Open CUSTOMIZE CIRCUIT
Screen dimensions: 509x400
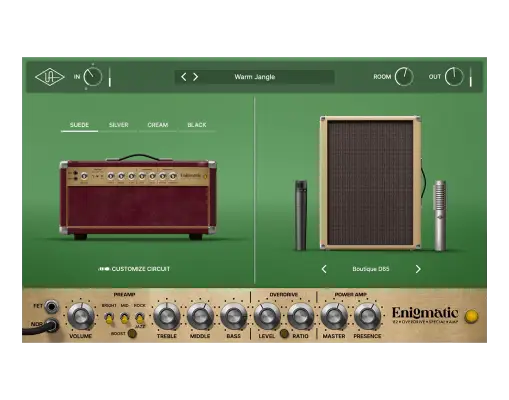tap(134, 269)
